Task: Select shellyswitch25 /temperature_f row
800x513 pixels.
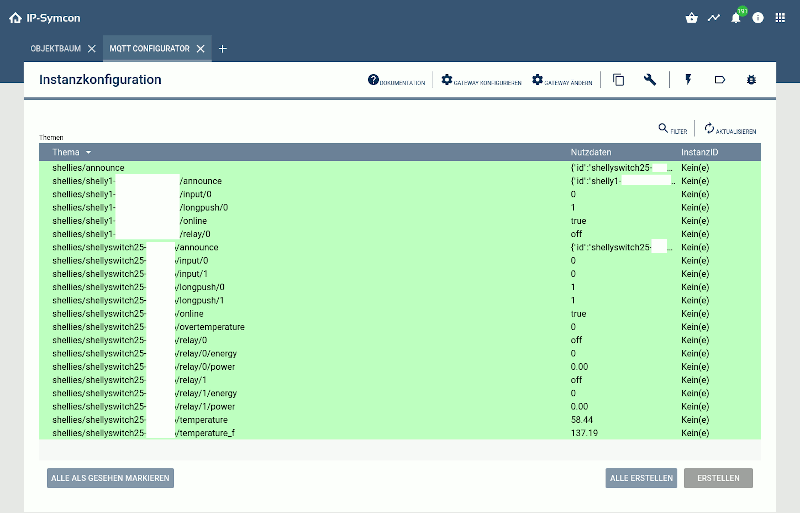Action: click(x=399, y=433)
